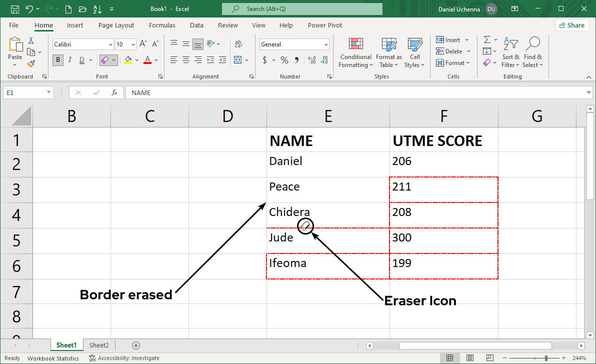596x364 pixels.
Task: Click the Cut scissors icon
Action: point(31,40)
